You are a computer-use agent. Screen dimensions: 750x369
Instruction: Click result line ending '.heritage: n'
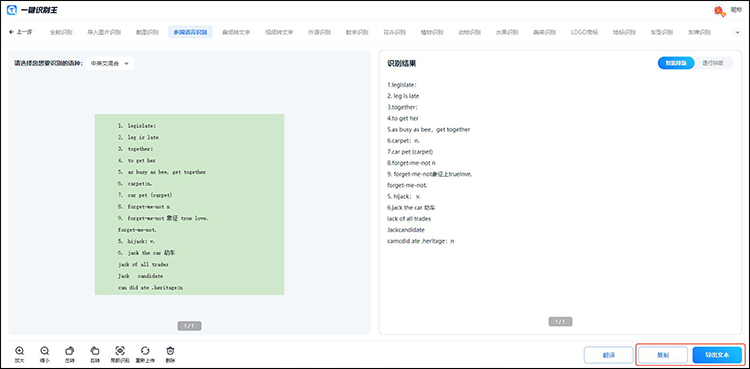click(x=420, y=241)
